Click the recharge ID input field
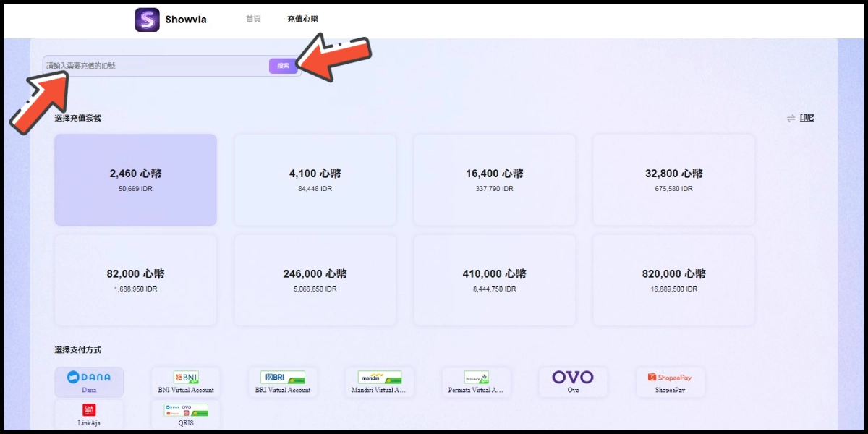Image resolution: width=868 pixels, height=434 pixels. coord(156,66)
